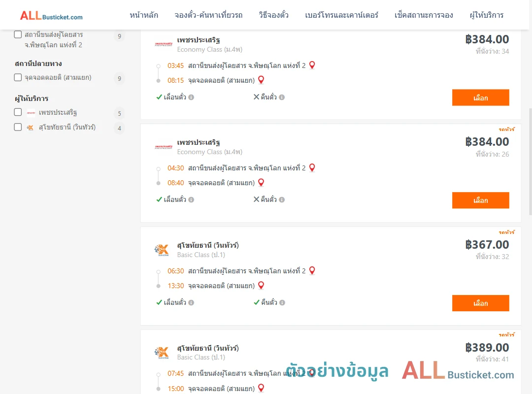Open map pin for 15:00 arrival stop
Viewport: 532px width, 394px height.
(261, 388)
